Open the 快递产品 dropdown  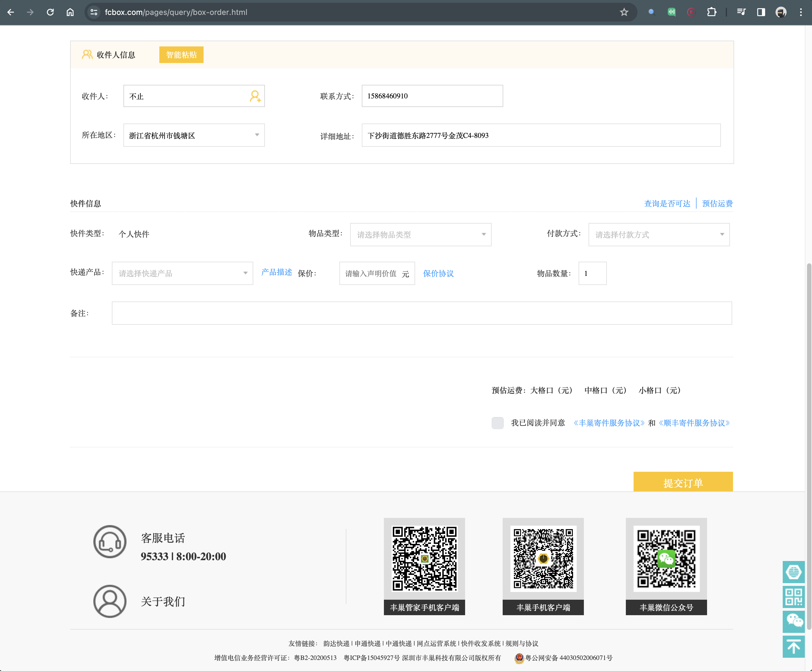click(x=182, y=273)
